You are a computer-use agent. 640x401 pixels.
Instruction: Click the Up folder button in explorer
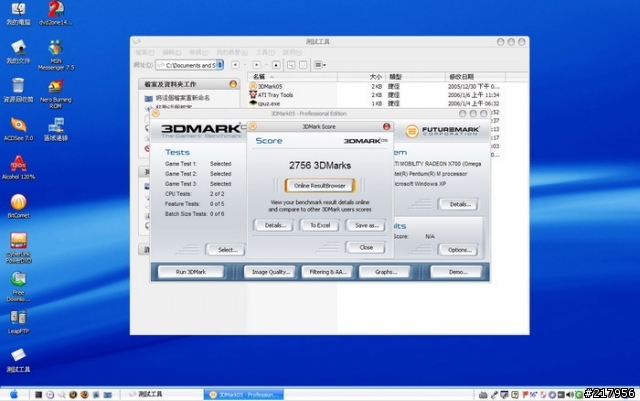pyautogui.click(x=276, y=65)
